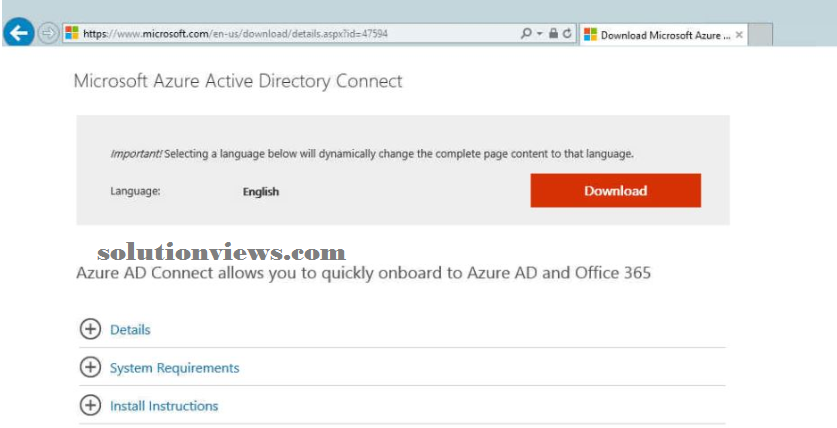
Task: Open the System Requirements link
Action: coord(175,368)
